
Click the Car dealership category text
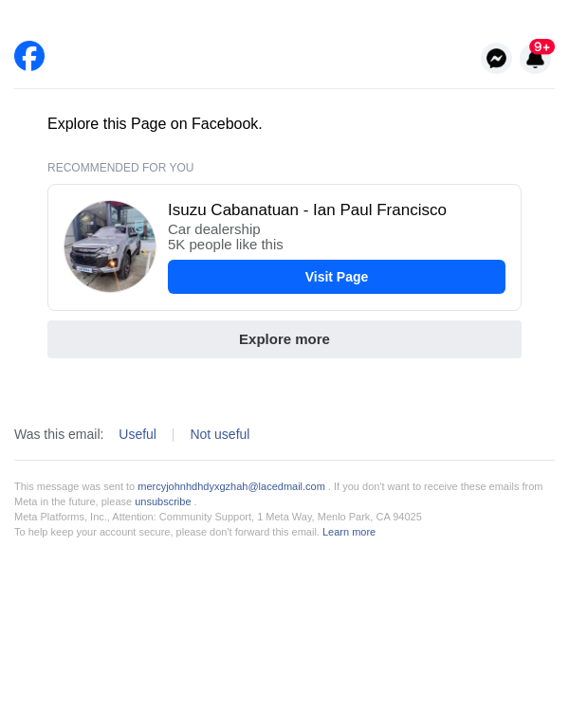pyautogui.click(x=214, y=229)
